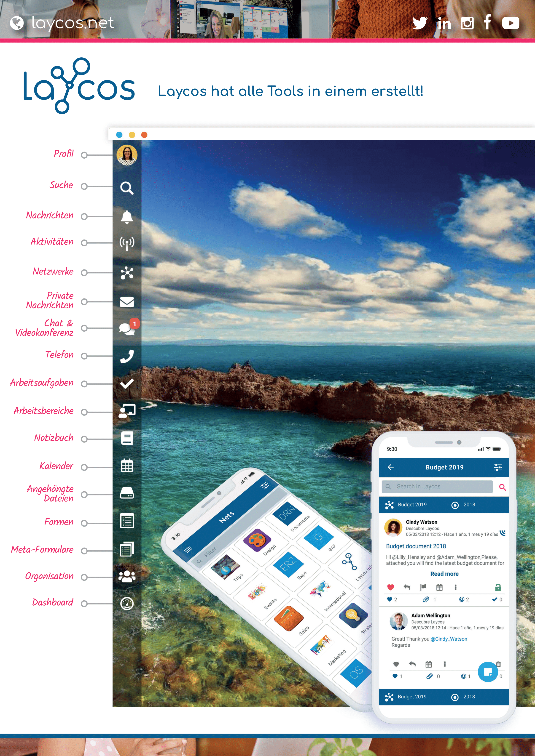The height and width of the screenshot is (756, 535).
Task: Open calendar icon on Cindy's post
Action: (x=439, y=587)
